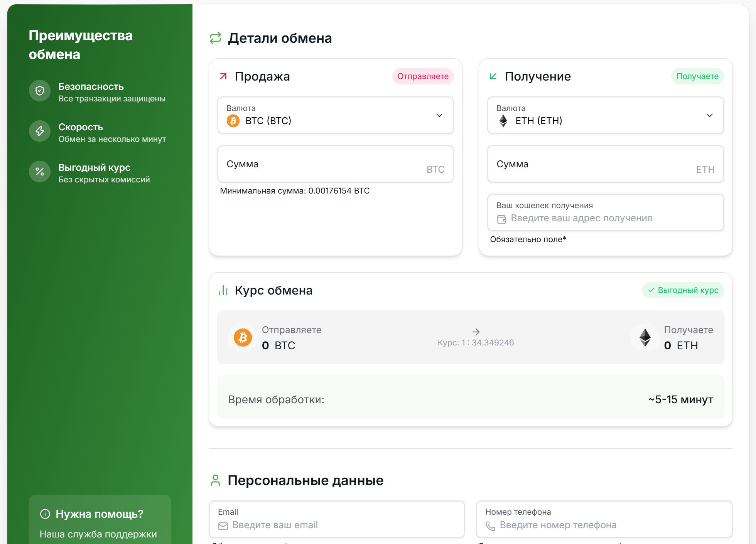The width and height of the screenshot is (756, 544).
Task: Click the Получение card title
Action: click(x=538, y=76)
